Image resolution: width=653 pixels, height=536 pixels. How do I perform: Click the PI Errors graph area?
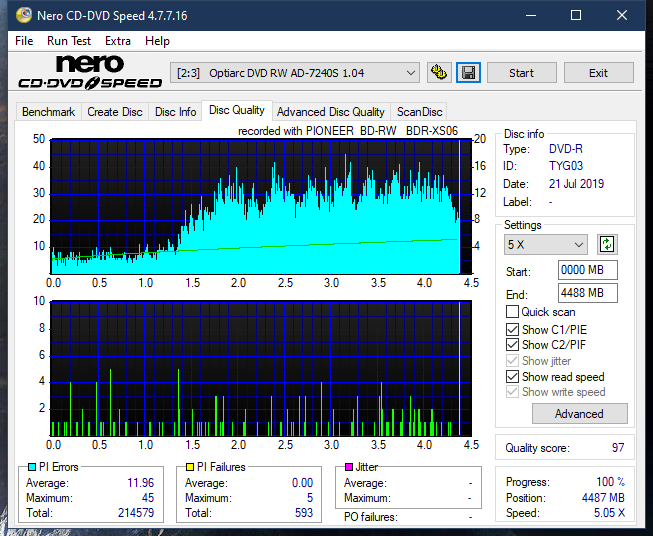tap(261, 207)
